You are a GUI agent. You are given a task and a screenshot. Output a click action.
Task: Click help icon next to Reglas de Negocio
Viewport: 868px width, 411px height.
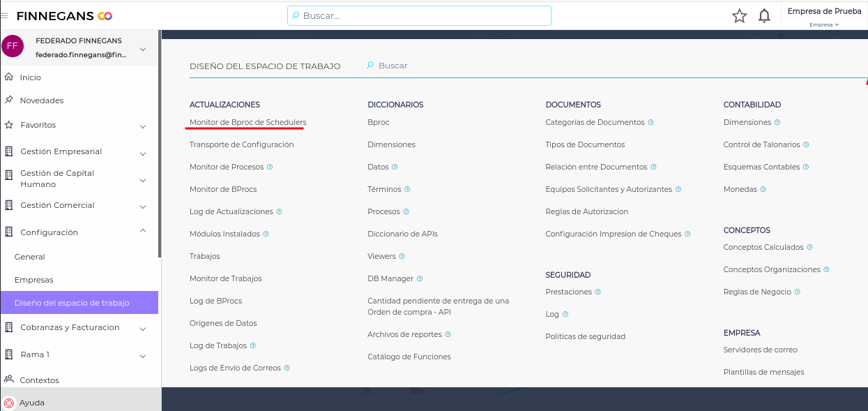(x=797, y=292)
